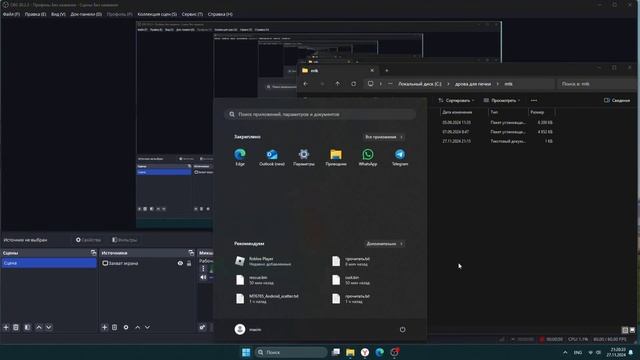Viewport: 640px width, 360px height.
Task: Refresh the File Explorer folder
Action: (x=353, y=84)
